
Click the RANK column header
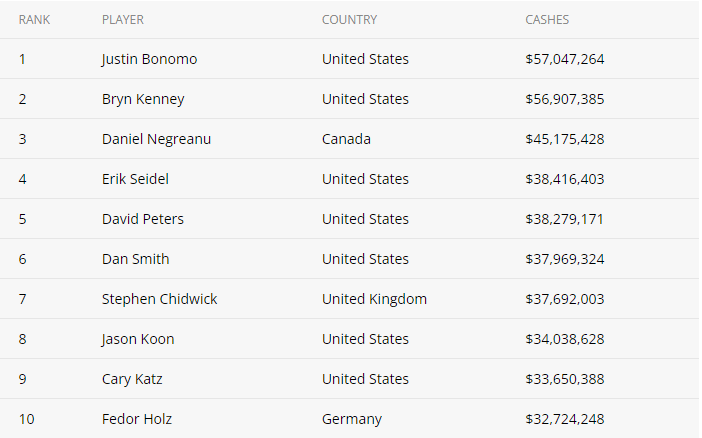[x=34, y=20]
